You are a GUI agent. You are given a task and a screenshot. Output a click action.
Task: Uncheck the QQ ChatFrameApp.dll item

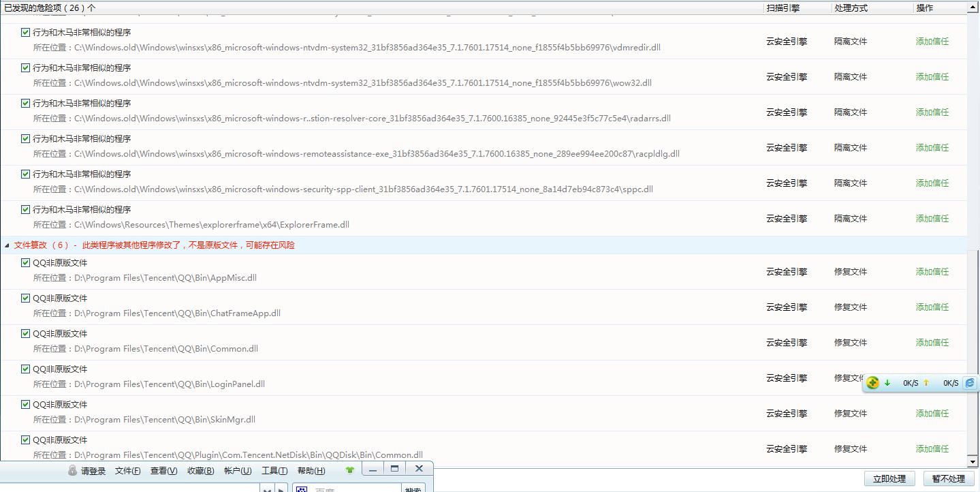coord(26,298)
